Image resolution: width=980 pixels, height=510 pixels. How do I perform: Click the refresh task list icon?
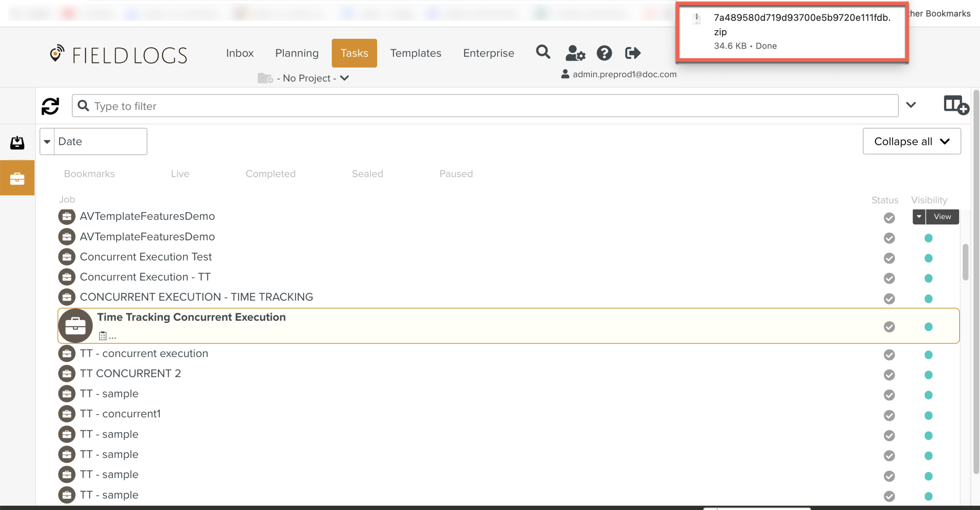50,106
